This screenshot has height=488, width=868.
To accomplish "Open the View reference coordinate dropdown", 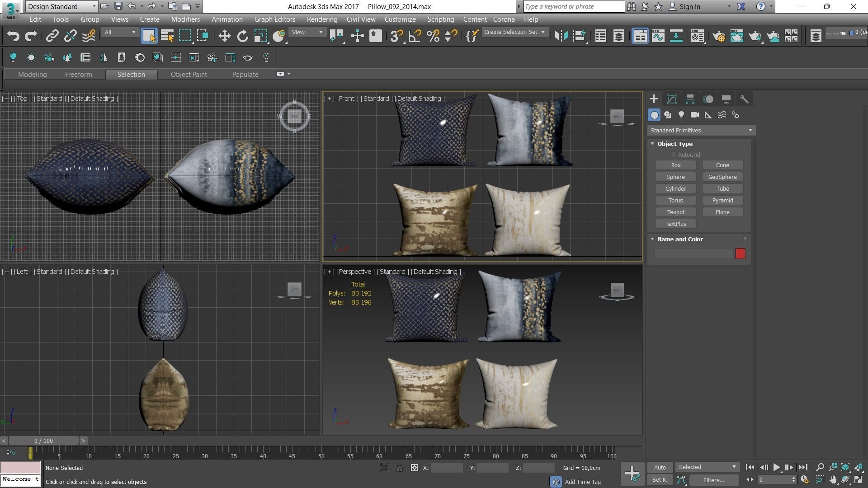I will [307, 32].
